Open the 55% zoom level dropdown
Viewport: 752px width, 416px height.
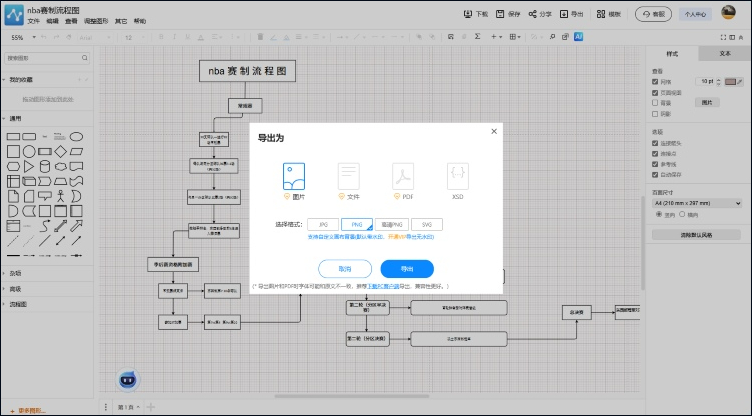(20, 37)
